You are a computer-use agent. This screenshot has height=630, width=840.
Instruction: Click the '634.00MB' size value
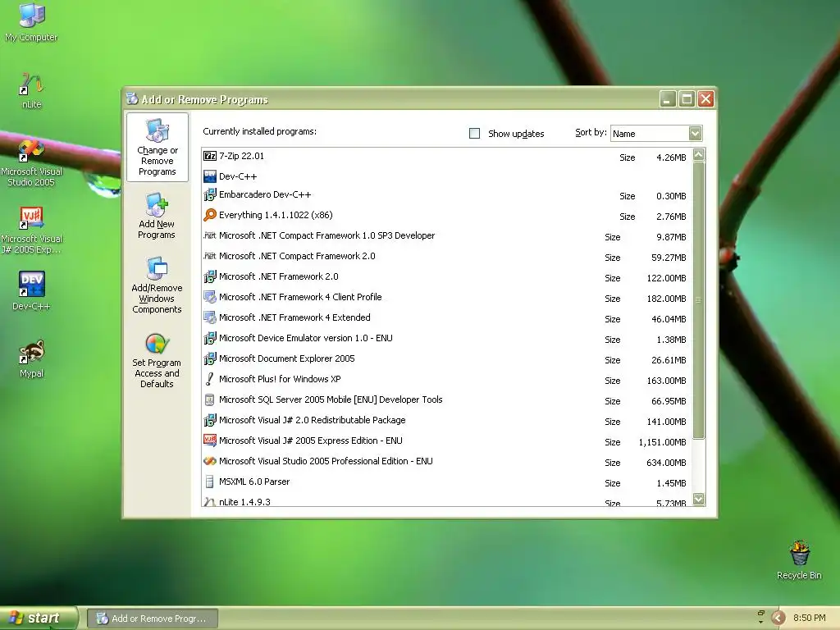tap(666, 463)
